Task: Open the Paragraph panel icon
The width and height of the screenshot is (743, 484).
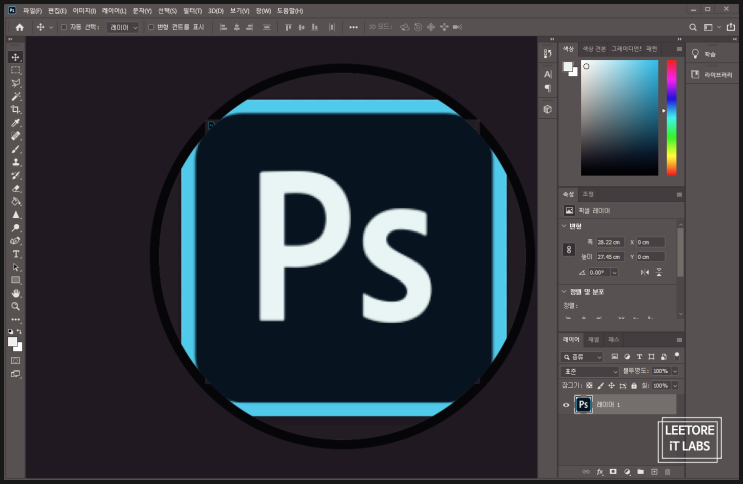Action: pos(548,89)
